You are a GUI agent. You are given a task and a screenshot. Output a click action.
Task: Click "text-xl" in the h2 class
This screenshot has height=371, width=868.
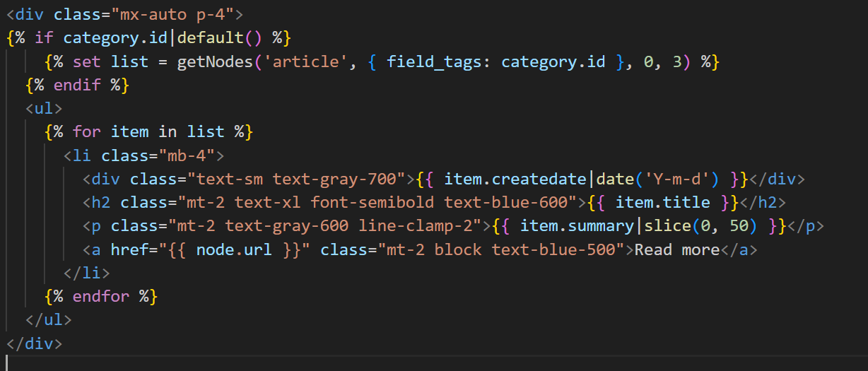click(x=268, y=202)
